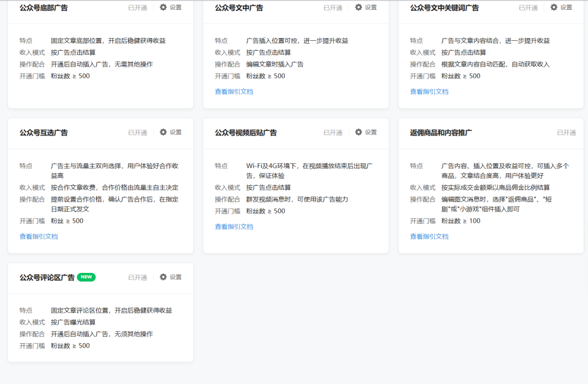The image size is (588, 384).
Task: Open guide document link for 公众号文中关键词广告
Action: click(x=429, y=92)
